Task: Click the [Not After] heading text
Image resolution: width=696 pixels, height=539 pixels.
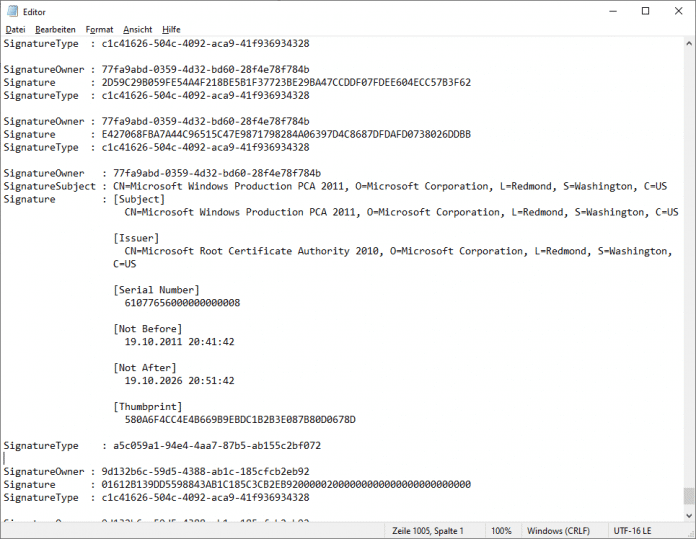Action: (x=145, y=368)
